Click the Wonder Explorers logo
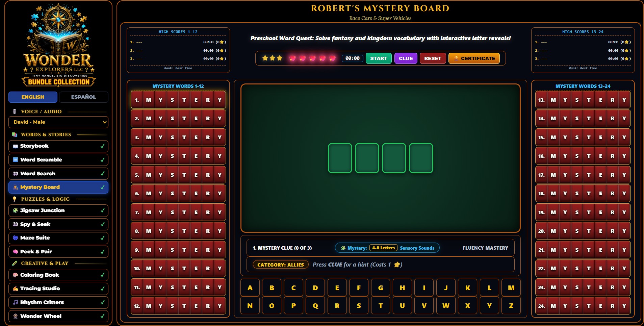The width and height of the screenshot is (644, 326). [58, 45]
